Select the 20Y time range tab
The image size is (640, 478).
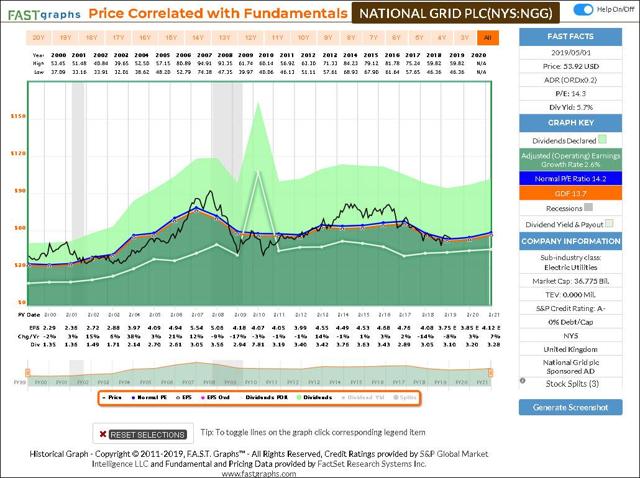click(x=38, y=38)
